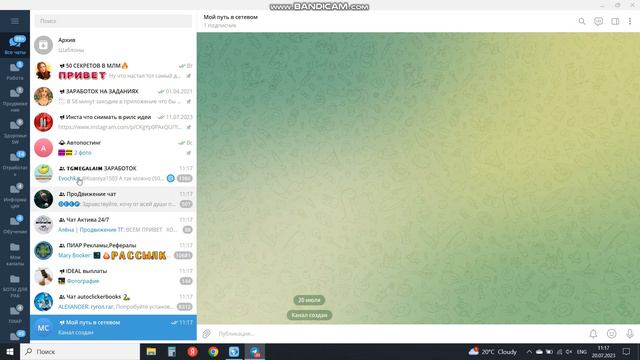Image resolution: width=640 pixels, height=360 pixels.
Task: Open Чат Актива 24/7 group
Action: click(113, 225)
